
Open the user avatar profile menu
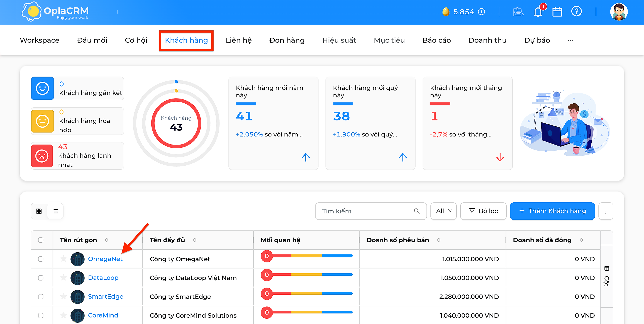619,12
